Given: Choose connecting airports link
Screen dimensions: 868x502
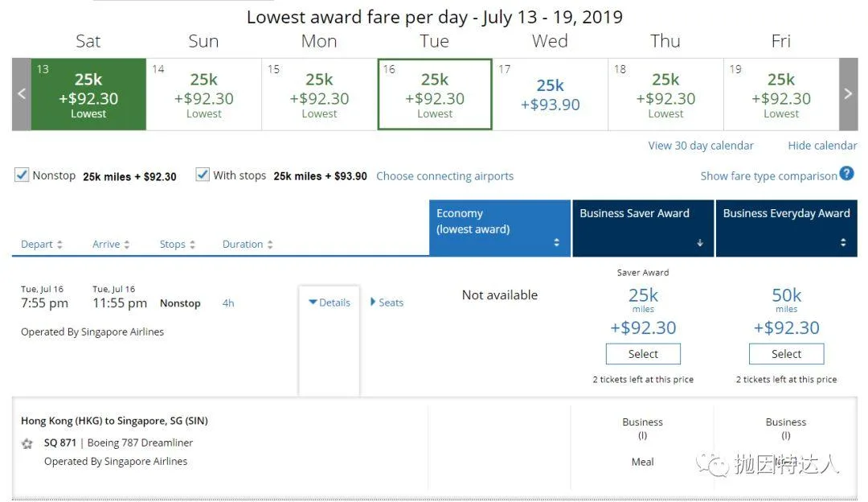Looking at the screenshot, I should point(445,176).
